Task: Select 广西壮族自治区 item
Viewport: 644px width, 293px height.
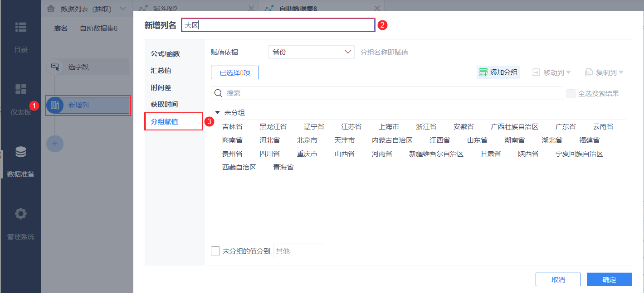Action: click(x=515, y=127)
